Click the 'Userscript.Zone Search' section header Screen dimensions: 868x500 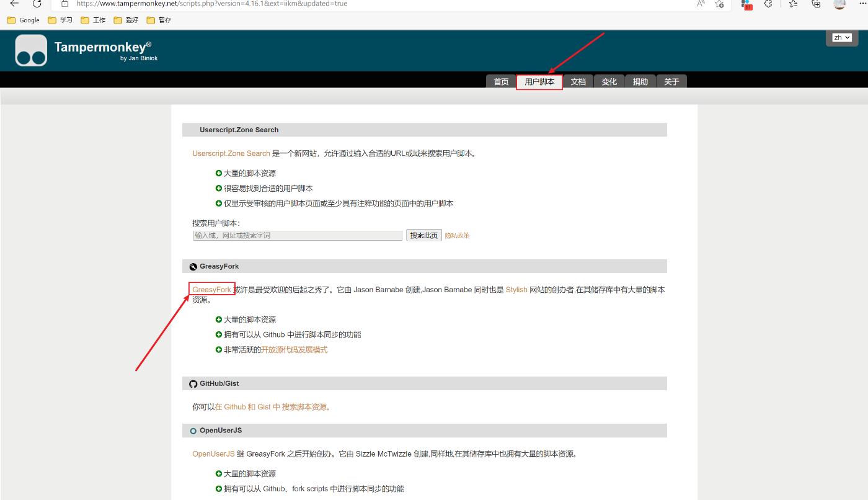click(x=239, y=130)
